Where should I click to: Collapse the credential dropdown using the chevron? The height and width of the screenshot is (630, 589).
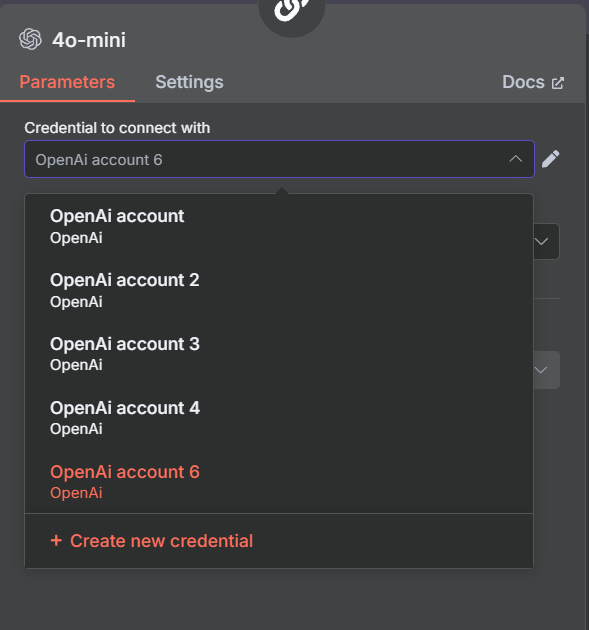point(515,159)
